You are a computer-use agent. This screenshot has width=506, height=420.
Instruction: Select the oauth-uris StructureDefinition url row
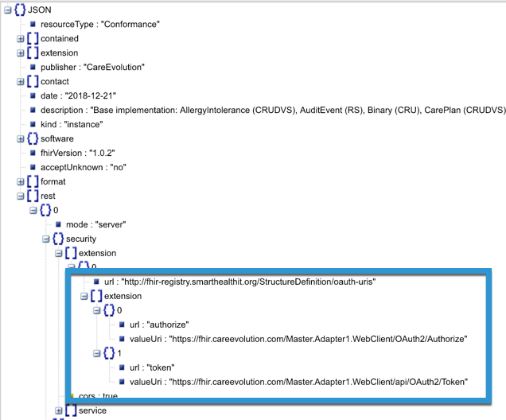pyautogui.click(x=240, y=282)
